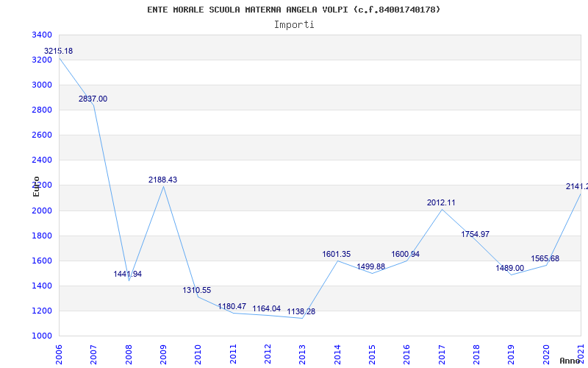
Task: Select the 1489.00 value label
Action: coord(510,268)
